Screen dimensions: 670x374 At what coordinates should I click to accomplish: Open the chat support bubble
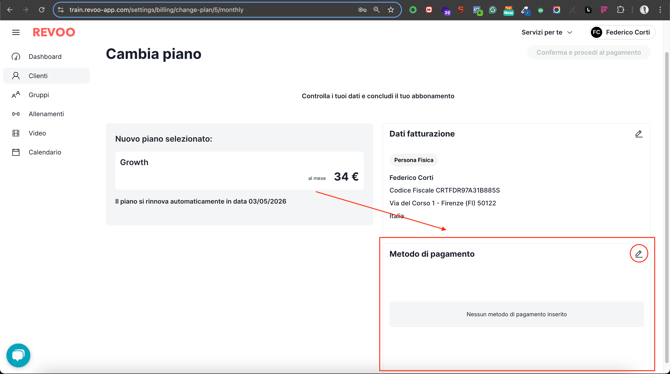click(18, 355)
